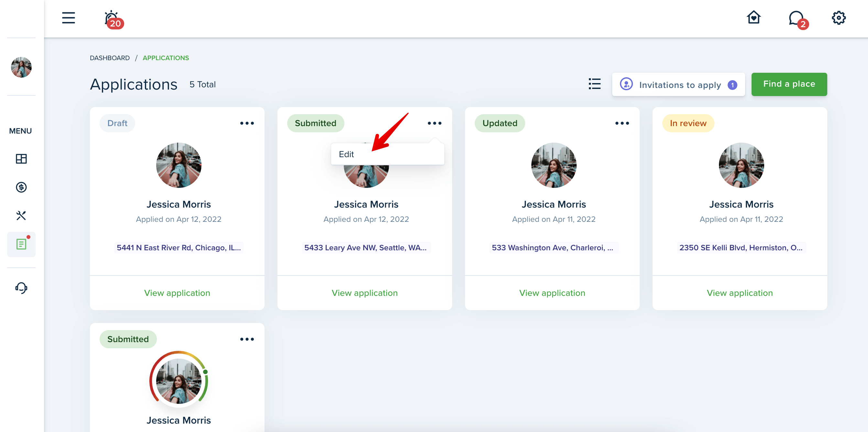View application for Seattle address card
The image size is (868, 432).
pos(364,293)
